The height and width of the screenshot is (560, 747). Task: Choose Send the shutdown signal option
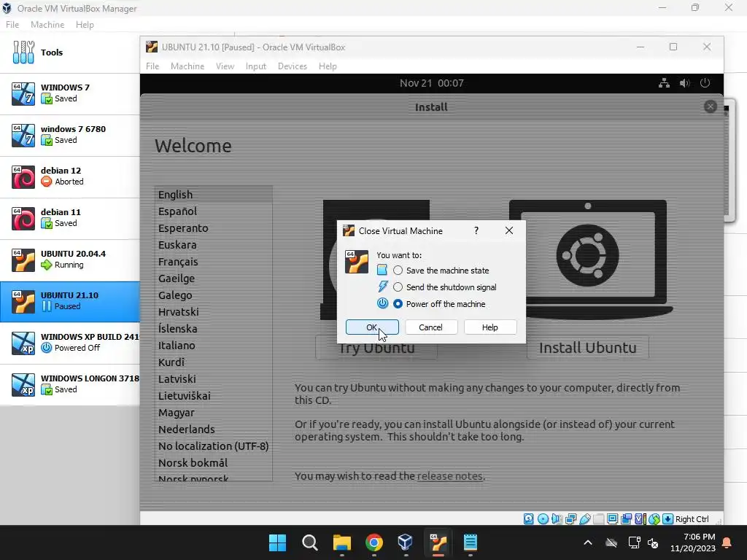pyautogui.click(x=445, y=287)
